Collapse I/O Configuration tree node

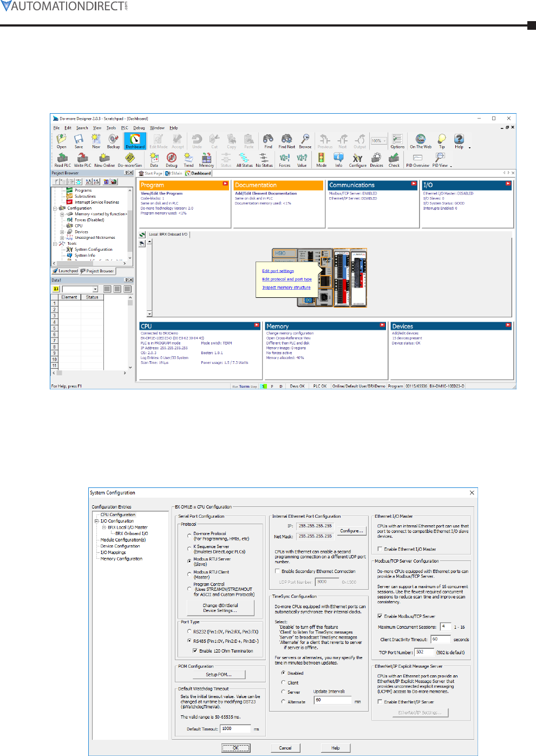[x=96, y=521]
